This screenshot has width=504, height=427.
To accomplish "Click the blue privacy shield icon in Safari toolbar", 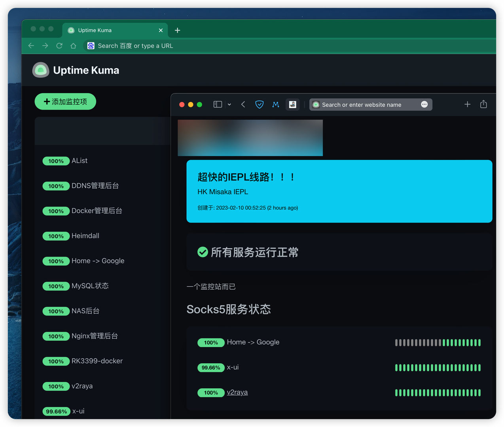I will pos(259,104).
